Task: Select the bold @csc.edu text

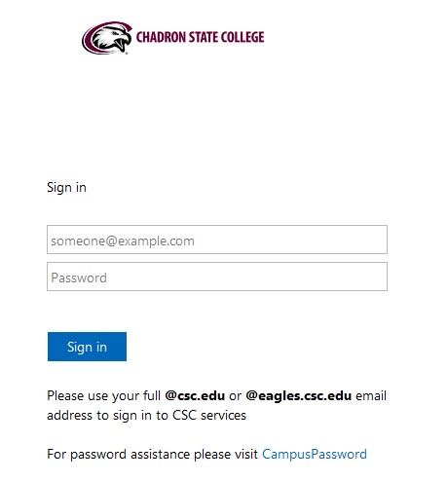Action: [195, 395]
